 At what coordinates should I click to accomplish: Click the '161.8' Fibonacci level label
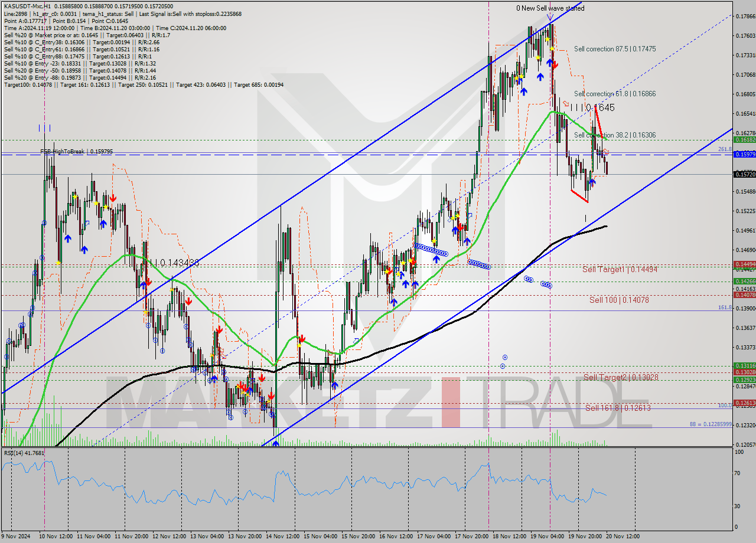(x=725, y=308)
